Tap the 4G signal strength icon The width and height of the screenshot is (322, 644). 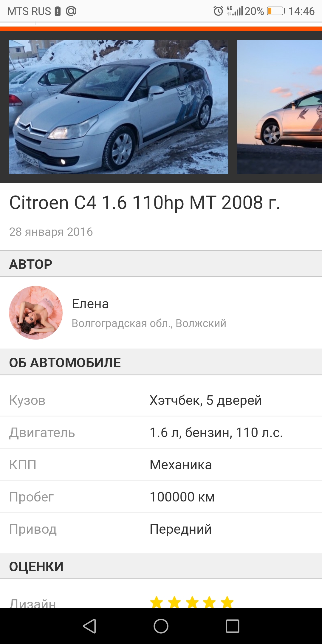[x=235, y=11]
